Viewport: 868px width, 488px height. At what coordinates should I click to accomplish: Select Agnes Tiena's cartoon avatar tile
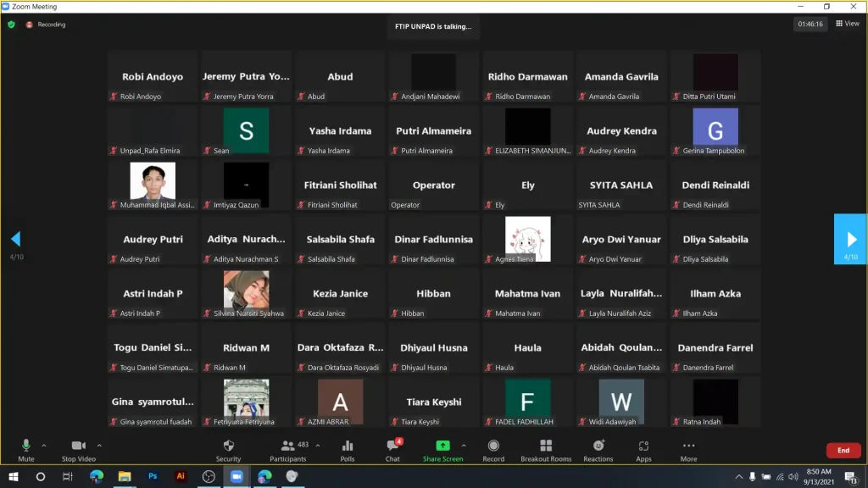[x=527, y=240]
